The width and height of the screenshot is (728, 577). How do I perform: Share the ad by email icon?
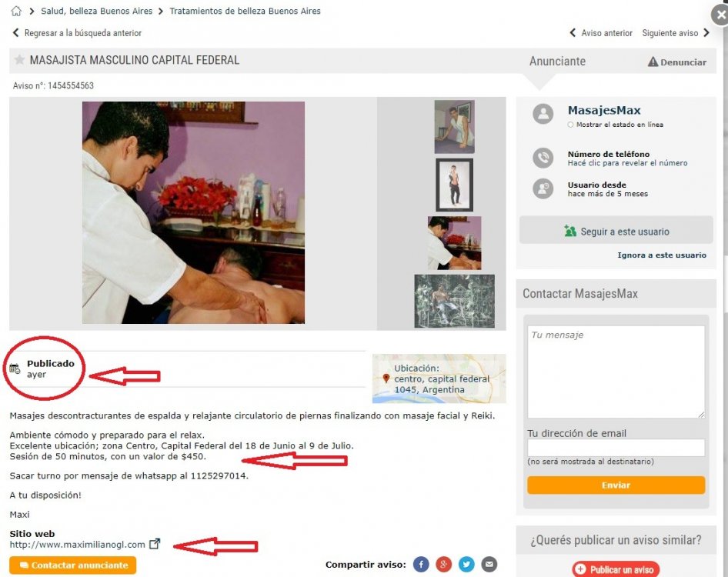[489, 565]
